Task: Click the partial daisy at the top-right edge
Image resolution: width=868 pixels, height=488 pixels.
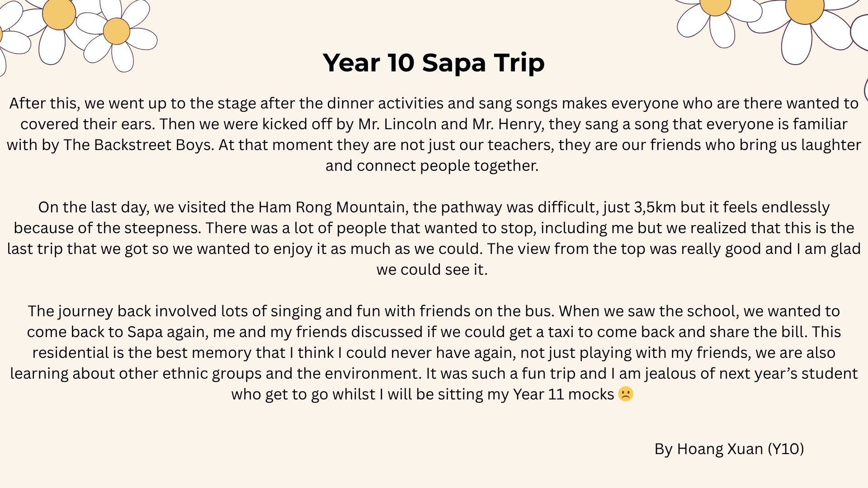Action: coord(859,32)
